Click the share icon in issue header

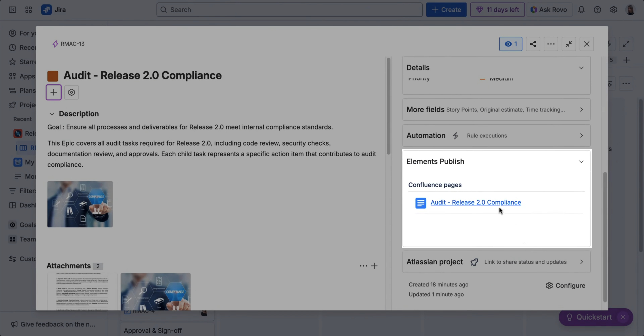tap(533, 44)
